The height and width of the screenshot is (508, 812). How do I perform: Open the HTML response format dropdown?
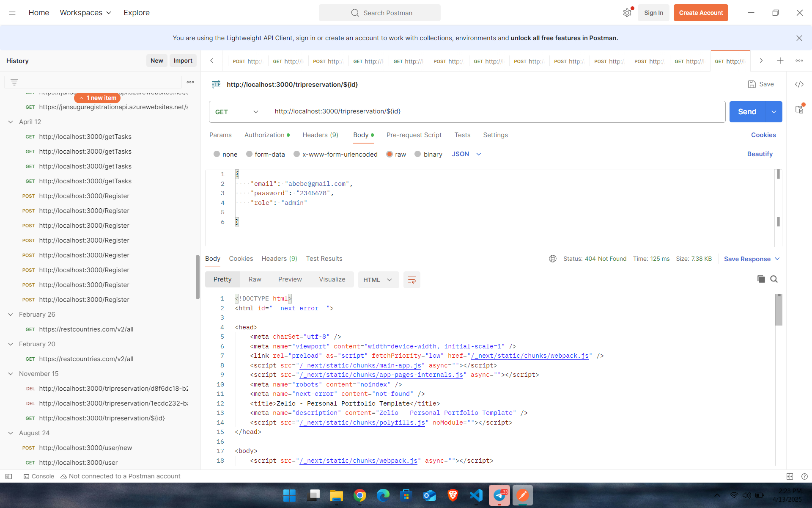tap(378, 280)
